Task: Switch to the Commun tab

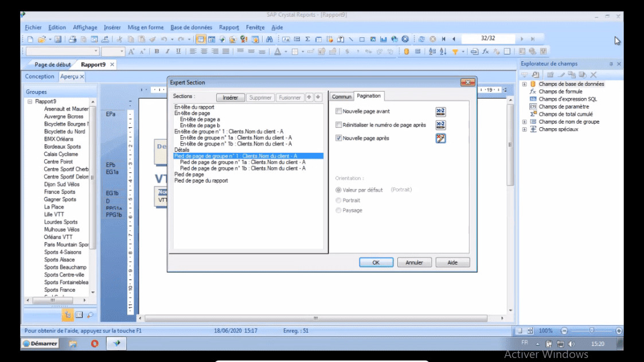Action: pyautogui.click(x=341, y=97)
